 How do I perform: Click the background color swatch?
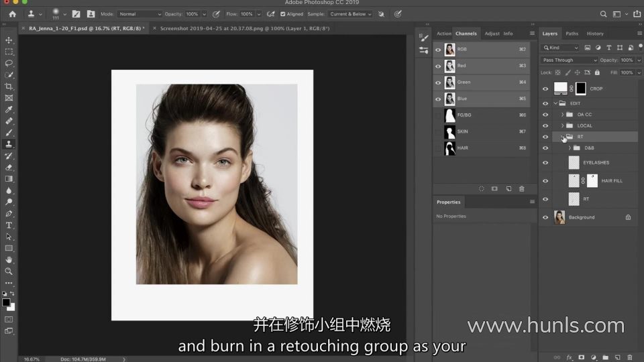[x=12, y=308]
